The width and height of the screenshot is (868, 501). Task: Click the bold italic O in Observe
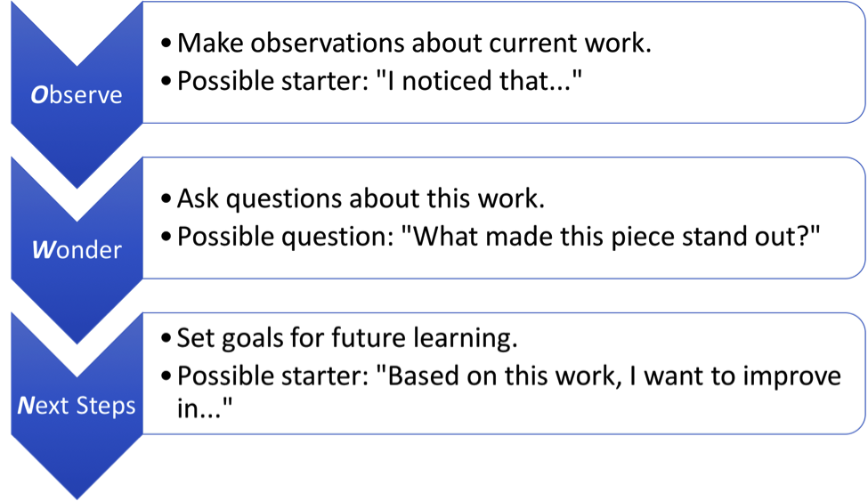click(x=39, y=95)
